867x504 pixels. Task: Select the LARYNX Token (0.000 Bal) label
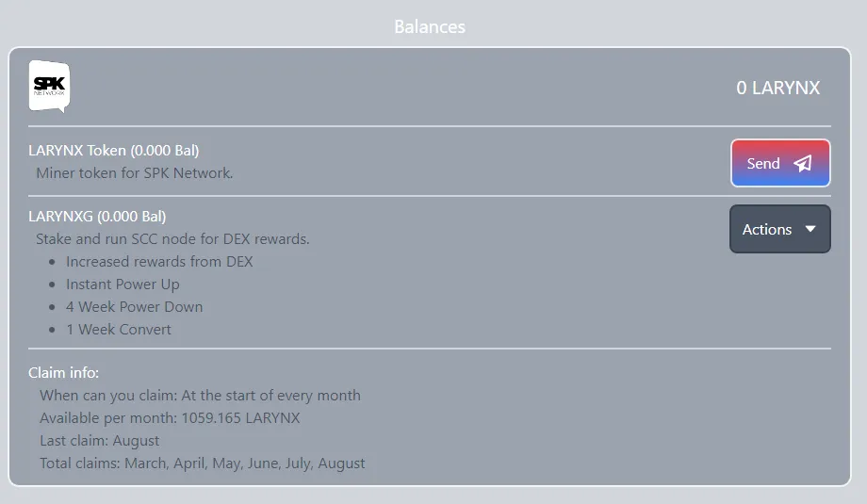(x=113, y=151)
